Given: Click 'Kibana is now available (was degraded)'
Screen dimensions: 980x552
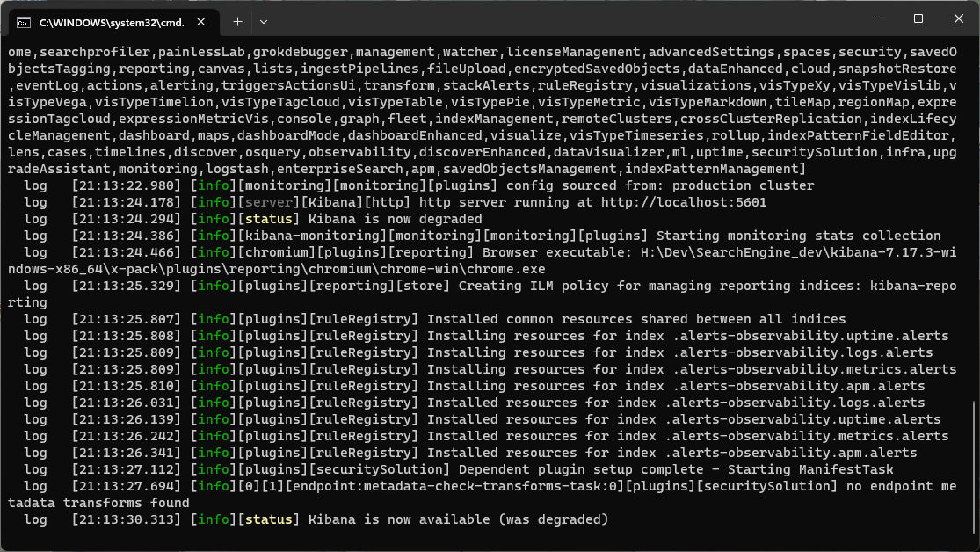Looking at the screenshot, I should [x=458, y=520].
